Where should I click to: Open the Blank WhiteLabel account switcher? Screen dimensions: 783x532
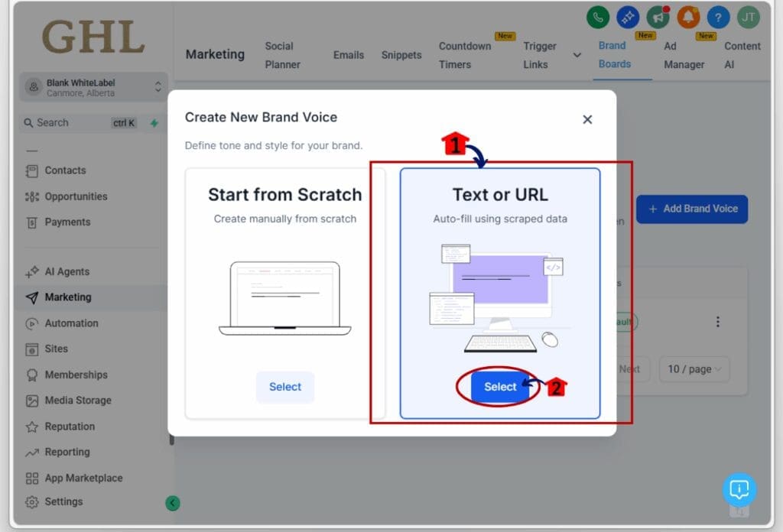[93, 87]
